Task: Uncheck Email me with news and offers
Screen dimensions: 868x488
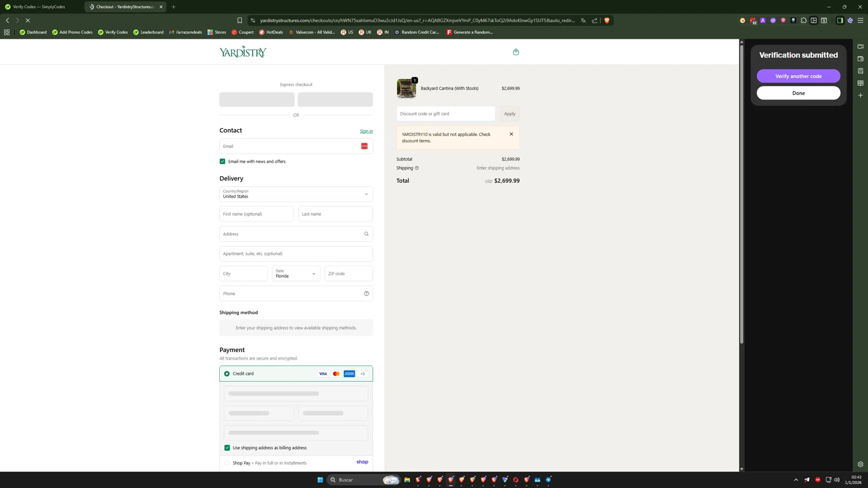Action: coord(222,161)
